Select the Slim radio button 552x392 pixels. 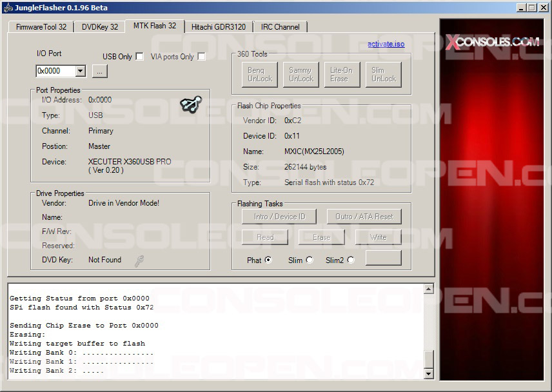[310, 260]
